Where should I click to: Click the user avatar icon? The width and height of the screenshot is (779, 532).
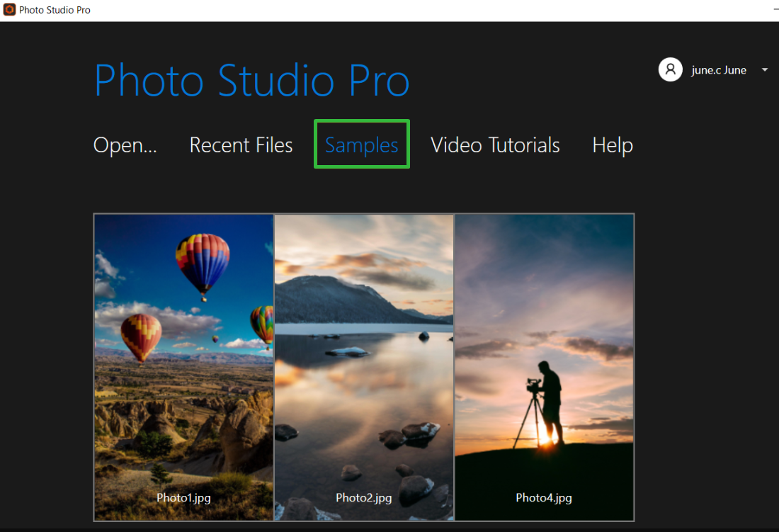(x=670, y=69)
